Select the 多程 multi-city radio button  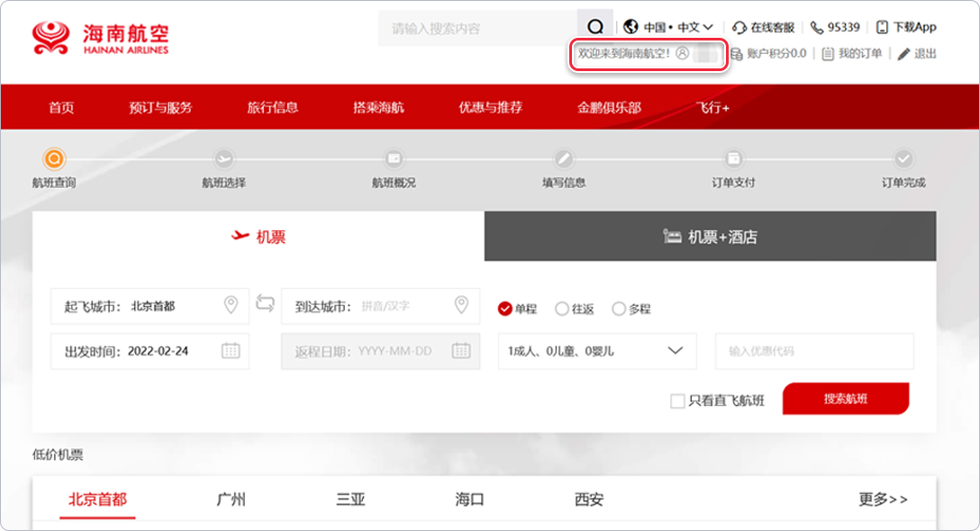point(619,309)
